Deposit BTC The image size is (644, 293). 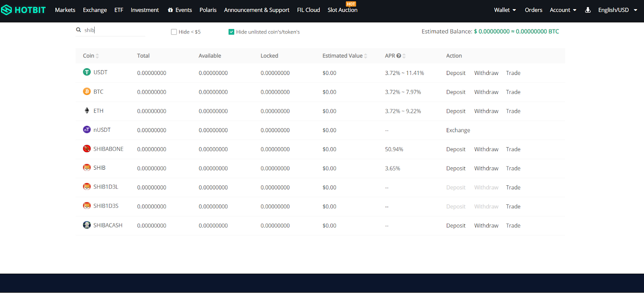(x=456, y=92)
